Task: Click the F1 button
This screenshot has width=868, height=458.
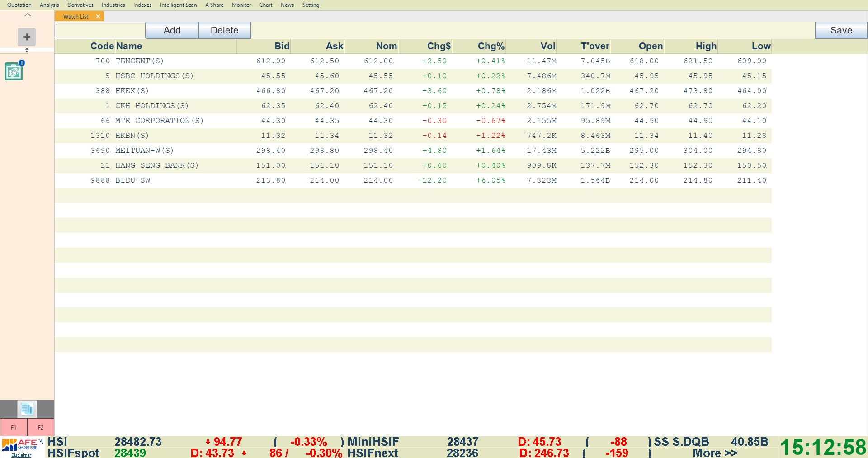Action: [x=14, y=427]
